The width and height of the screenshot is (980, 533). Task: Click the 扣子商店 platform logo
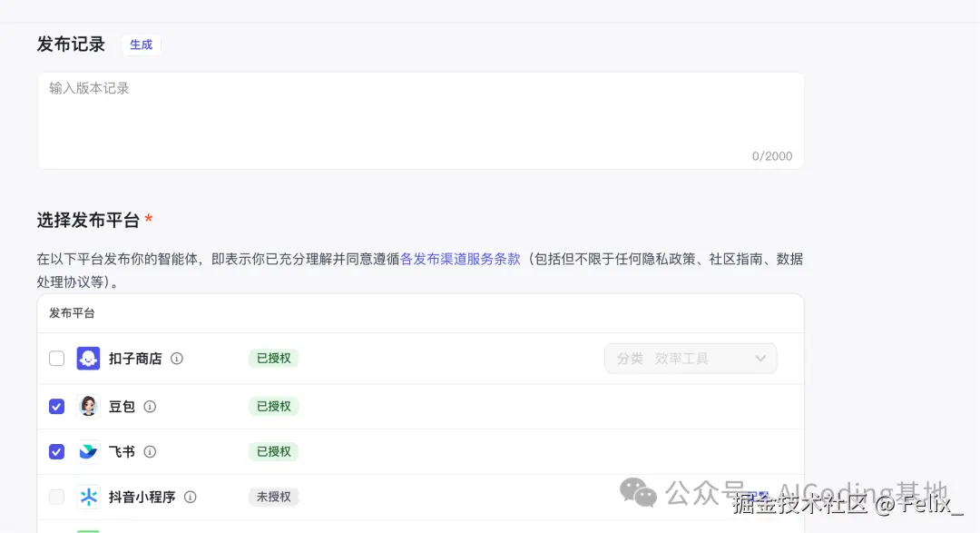click(88, 359)
